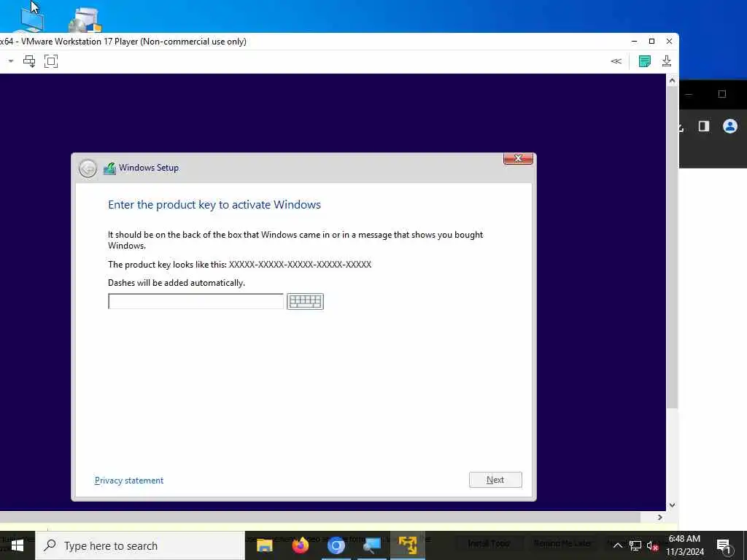Show hidden system tray icons
This screenshot has width=747, height=560.
coord(617,545)
